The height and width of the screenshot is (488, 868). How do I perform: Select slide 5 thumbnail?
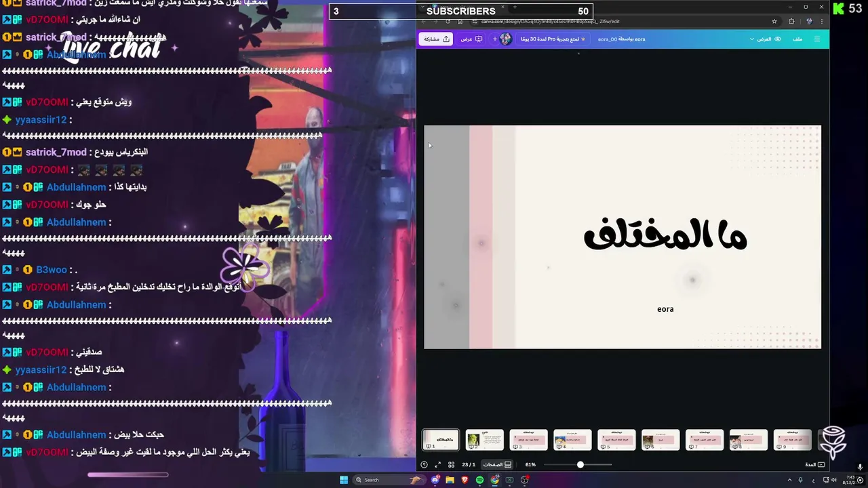coord(616,440)
